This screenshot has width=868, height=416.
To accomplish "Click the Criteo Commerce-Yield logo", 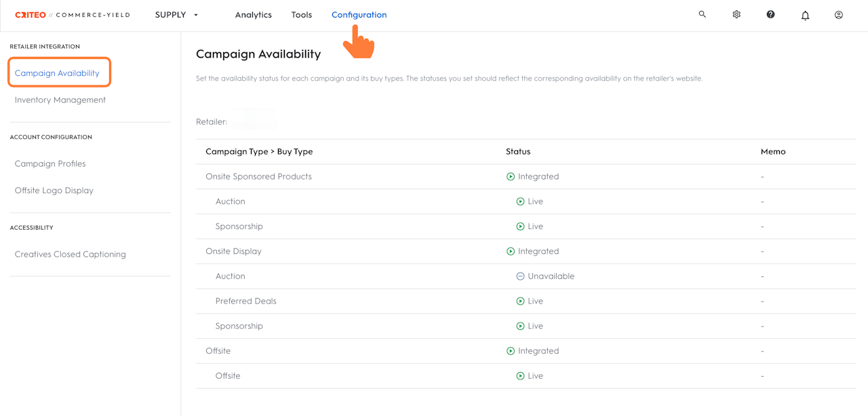I will pyautogui.click(x=73, y=15).
